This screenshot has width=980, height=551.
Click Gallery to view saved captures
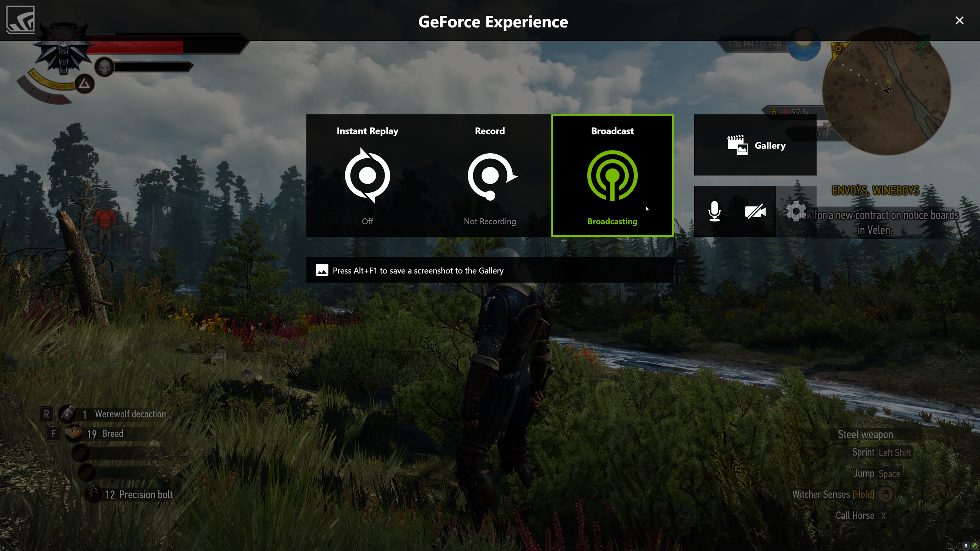click(755, 145)
